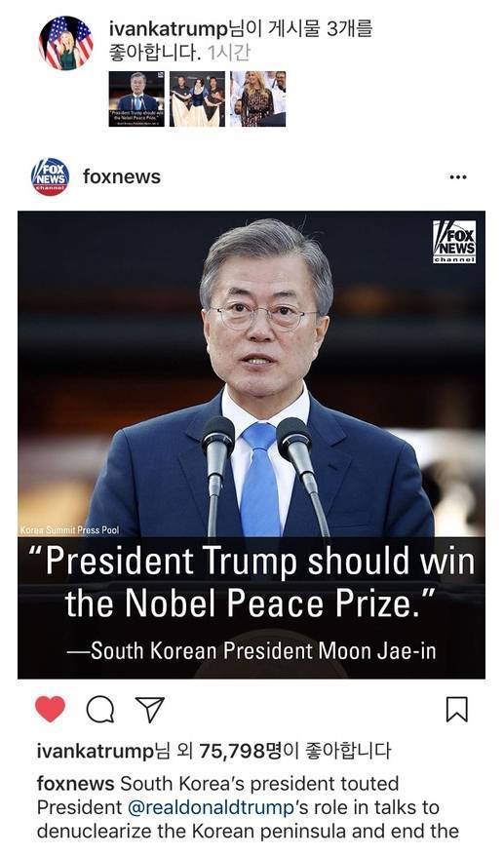The width and height of the screenshot is (504, 856).
Task: Tap ivankatrump name in the likes line
Action: [96, 751]
